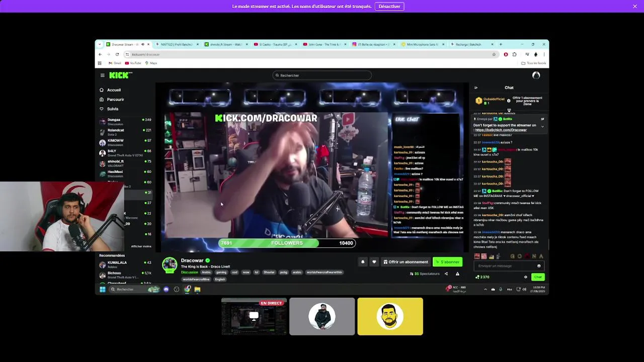This screenshot has width=644, height=362.
Task: Open the KIMOWW channel in the sidebar
Action: [x=125, y=142]
